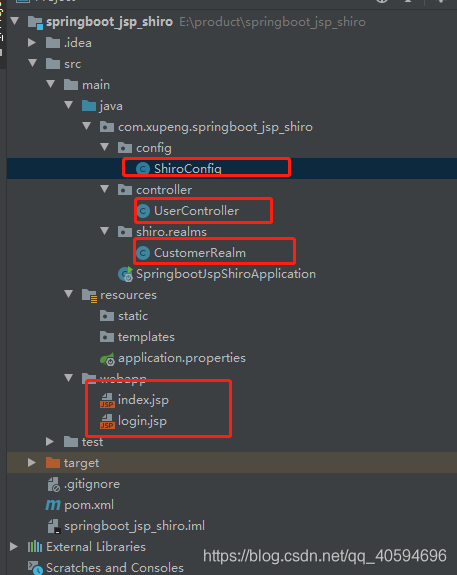Collapse the controller package arrow
The width and height of the screenshot is (457, 575).
[105, 189]
